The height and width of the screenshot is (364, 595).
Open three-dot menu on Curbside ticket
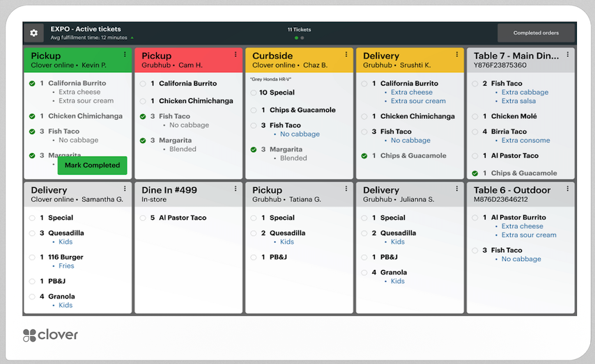pyautogui.click(x=346, y=54)
